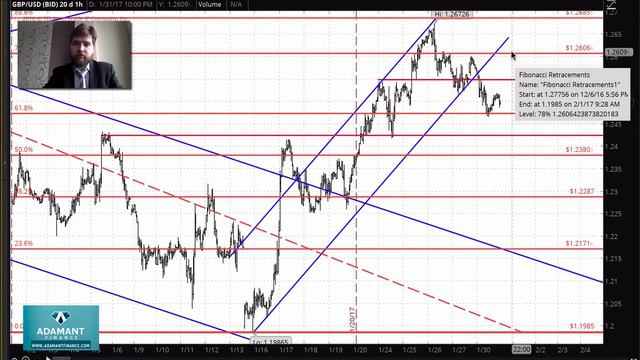This screenshot has height=360, width=640.
Task: Click the 1/16 date on the time axis
Action: coord(261,350)
